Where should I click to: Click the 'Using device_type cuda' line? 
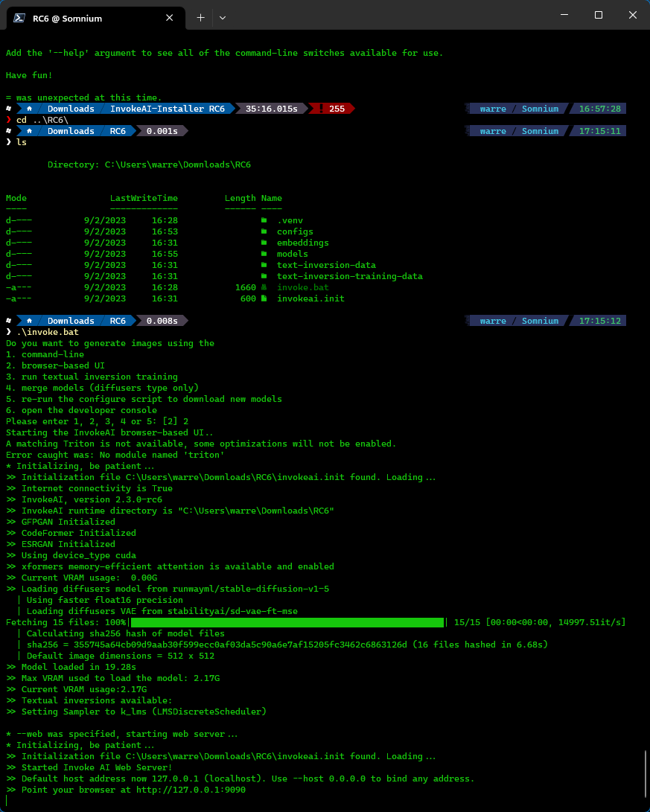coord(71,555)
